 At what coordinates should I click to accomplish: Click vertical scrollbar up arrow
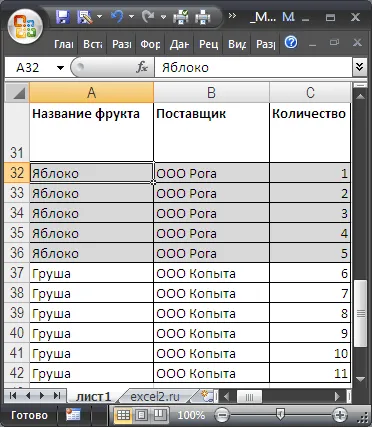pyautogui.click(x=360, y=97)
